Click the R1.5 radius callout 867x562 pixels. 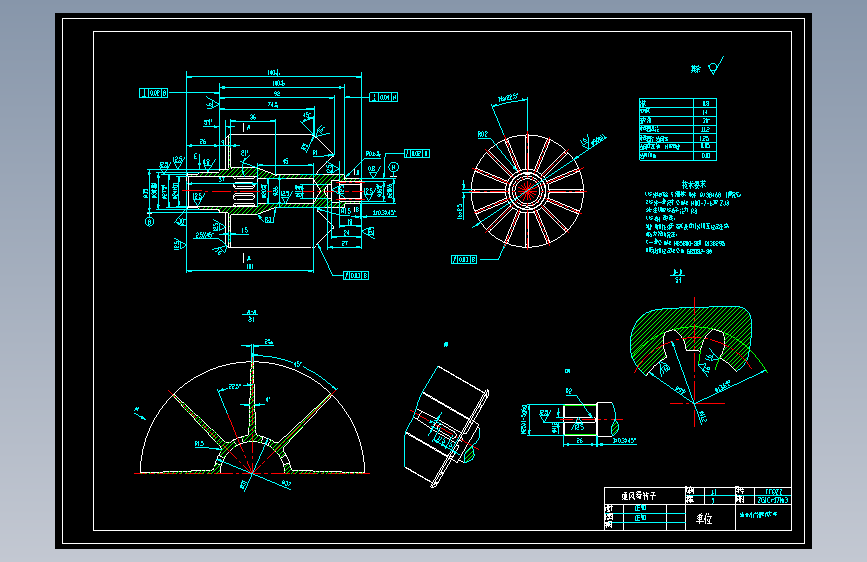(x=199, y=444)
